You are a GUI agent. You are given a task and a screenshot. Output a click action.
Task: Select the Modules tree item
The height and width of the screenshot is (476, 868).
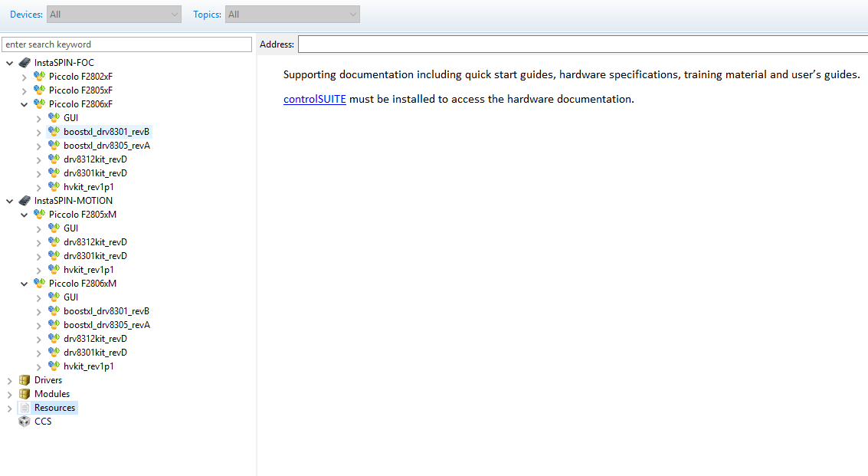click(x=52, y=394)
